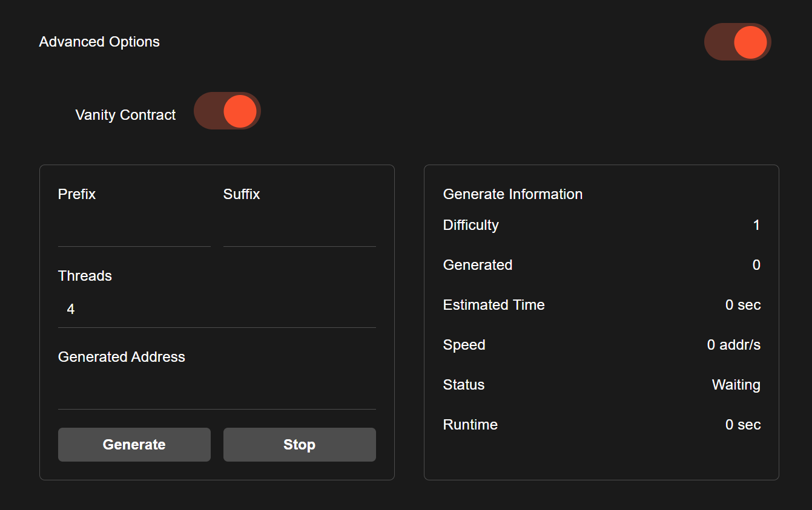Image resolution: width=812 pixels, height=510 pixels.
Task: Click the Generated Address label
Action: [x=121, y=357]
